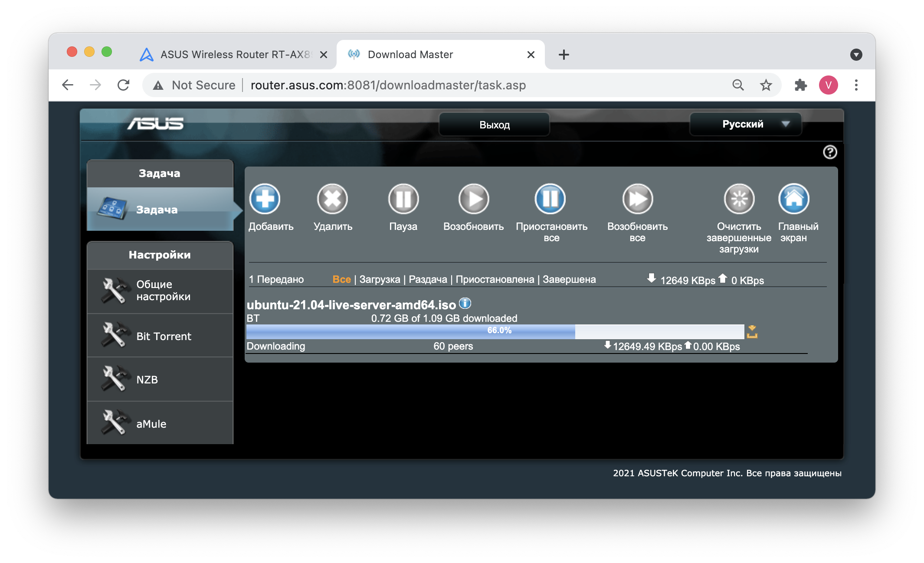Screen dimensions: 924x563
Task: Click the ASUS logo
Action: 155,124
